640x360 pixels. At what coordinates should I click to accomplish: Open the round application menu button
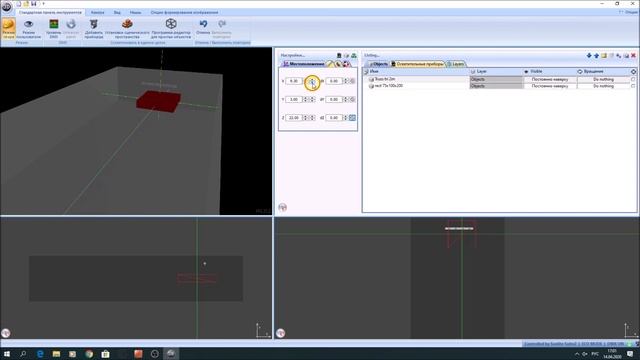click(7, 7)
